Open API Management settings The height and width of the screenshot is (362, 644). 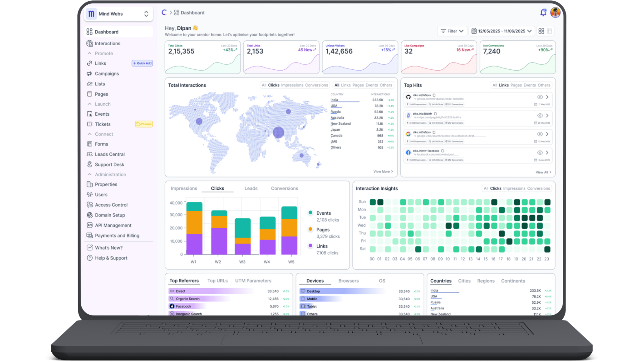113,225
